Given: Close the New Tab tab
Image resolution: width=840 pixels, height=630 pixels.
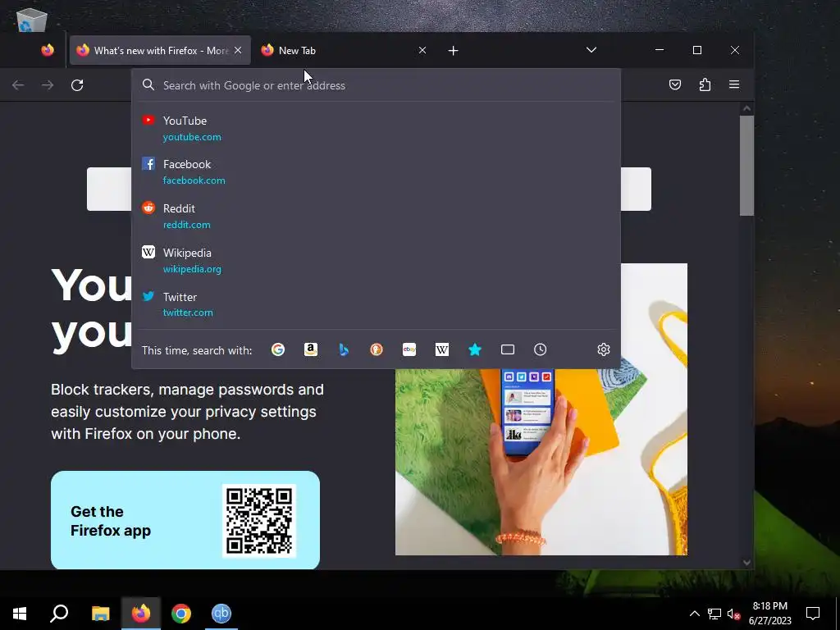Looking at the screenshot, I should tap(422, 50).
